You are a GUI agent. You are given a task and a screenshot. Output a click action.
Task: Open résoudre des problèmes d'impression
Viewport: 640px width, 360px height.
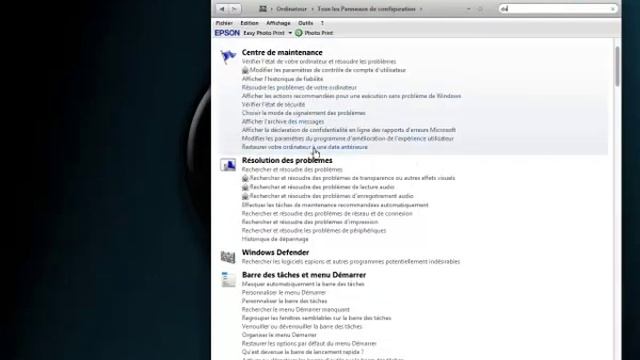click(x=310, y=222)
